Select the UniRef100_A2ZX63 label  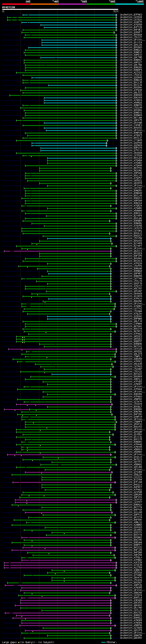(131, 72)
